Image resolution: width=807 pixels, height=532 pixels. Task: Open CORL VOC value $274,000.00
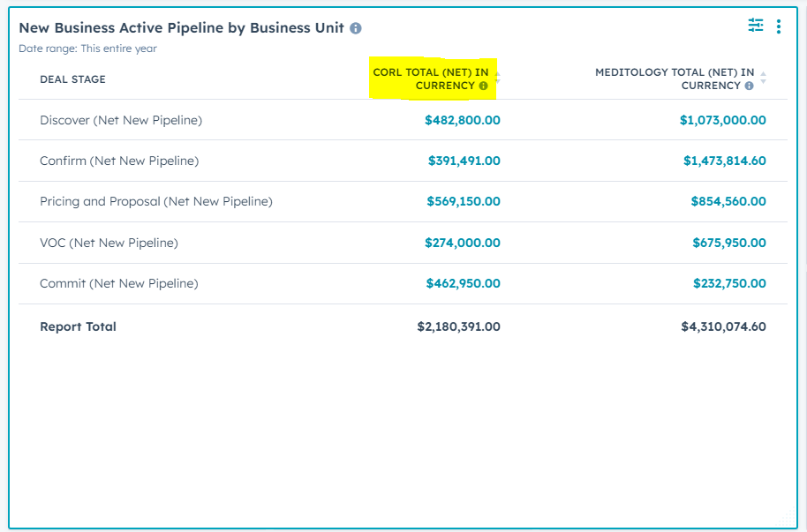click(x=462, y=243)
